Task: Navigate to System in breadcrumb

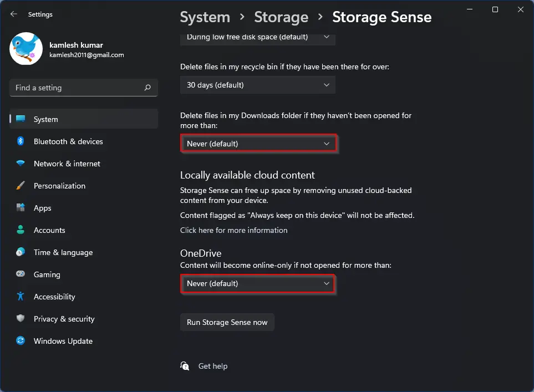Action: tap(205, 17)
